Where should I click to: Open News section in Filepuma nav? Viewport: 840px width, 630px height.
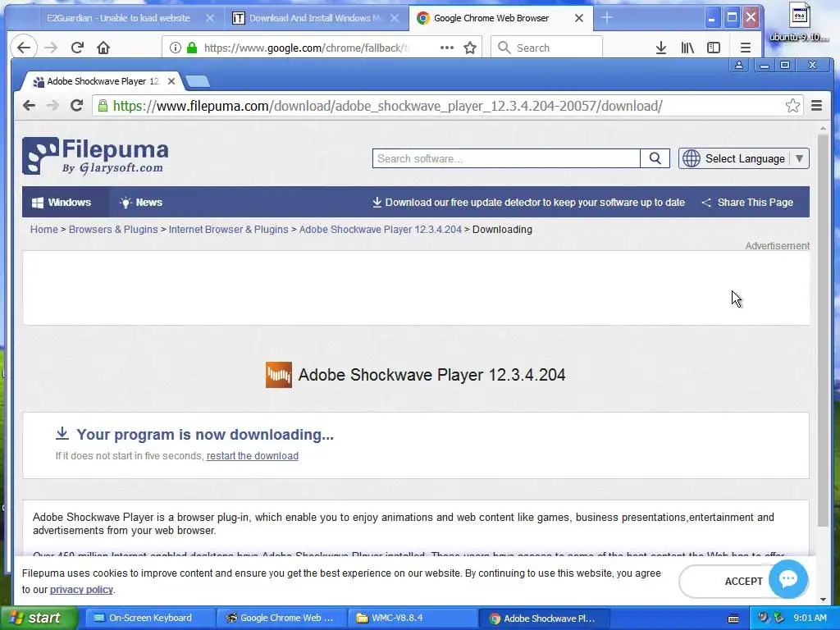[x=141, y=203]
